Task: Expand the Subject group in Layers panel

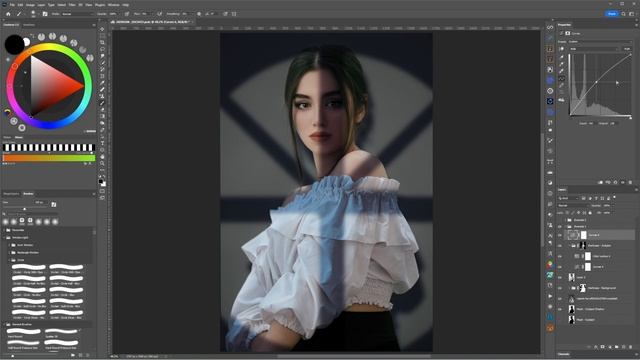Action: (569, 246)
